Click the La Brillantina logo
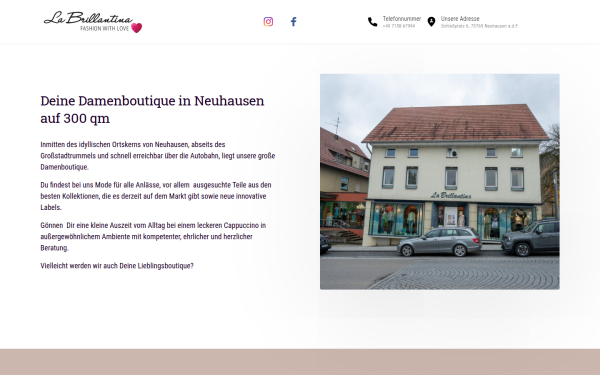The image size is (600, 375). click(93, 22)
